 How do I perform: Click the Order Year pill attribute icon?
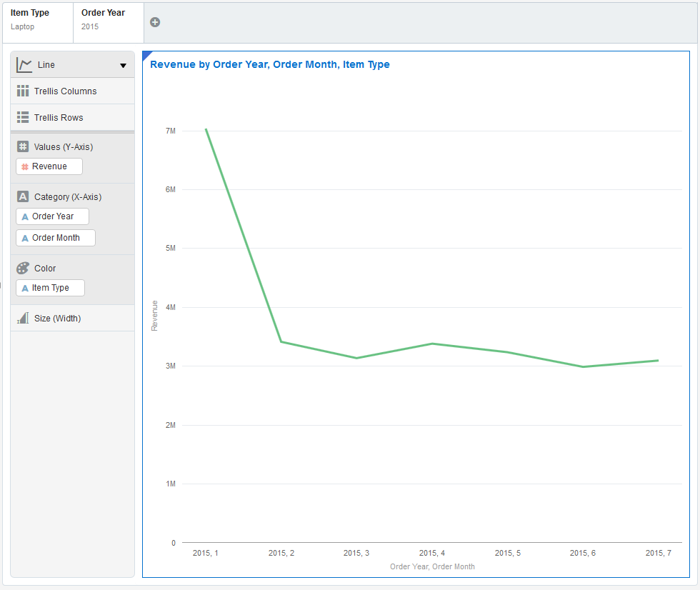click(25, 216)
